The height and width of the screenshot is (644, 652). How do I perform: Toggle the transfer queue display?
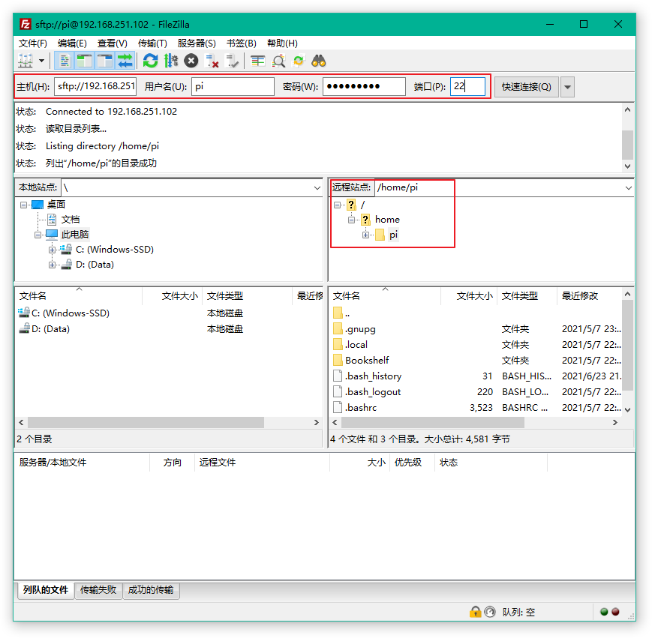124,61
